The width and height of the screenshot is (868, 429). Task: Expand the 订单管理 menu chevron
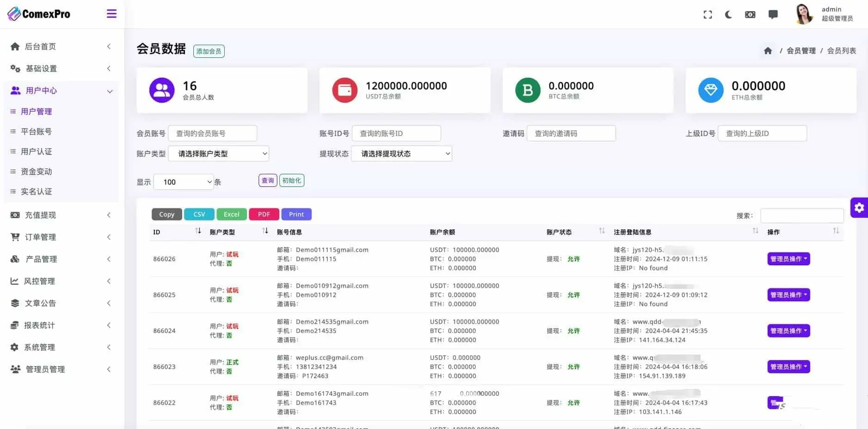pos(109,237)
